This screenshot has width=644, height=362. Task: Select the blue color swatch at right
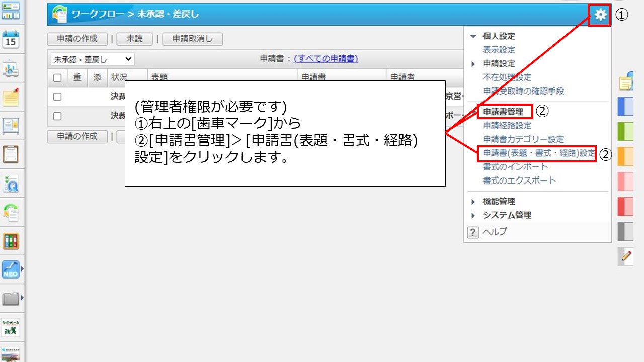pos(625,107)
